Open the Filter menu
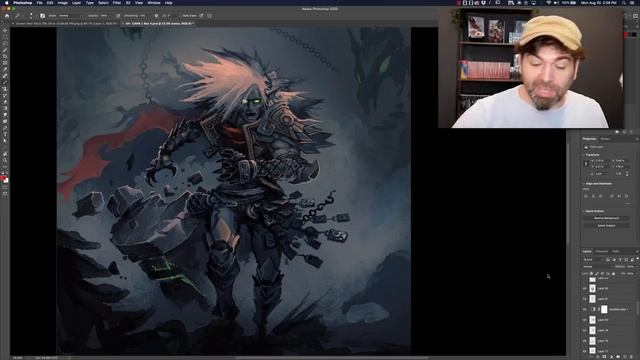Viewport: 640px width, 360px height. point(117,2)
